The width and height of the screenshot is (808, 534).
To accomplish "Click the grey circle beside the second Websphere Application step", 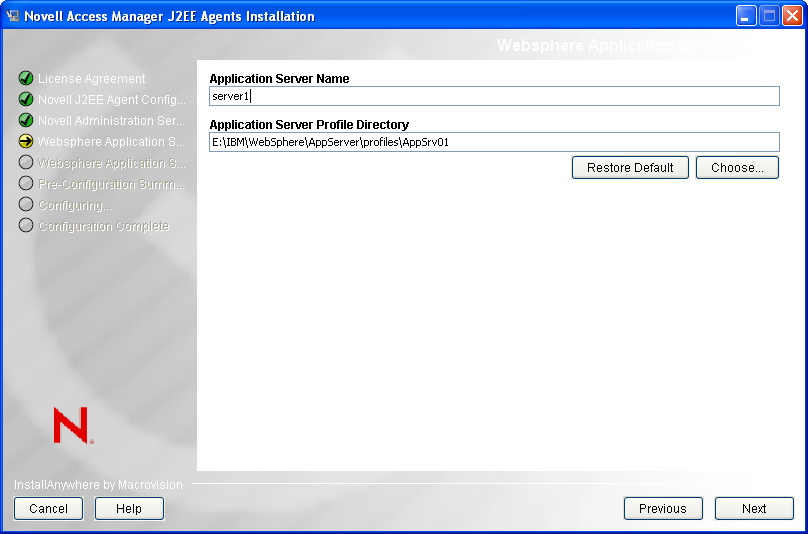I will [26, 162].
